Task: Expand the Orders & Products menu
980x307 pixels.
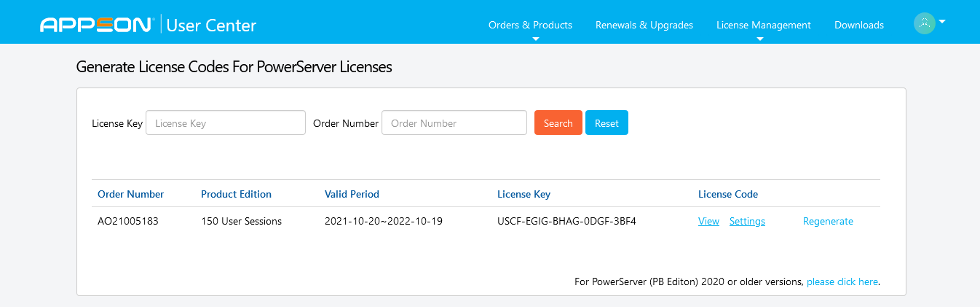Action: click(530, 26)
